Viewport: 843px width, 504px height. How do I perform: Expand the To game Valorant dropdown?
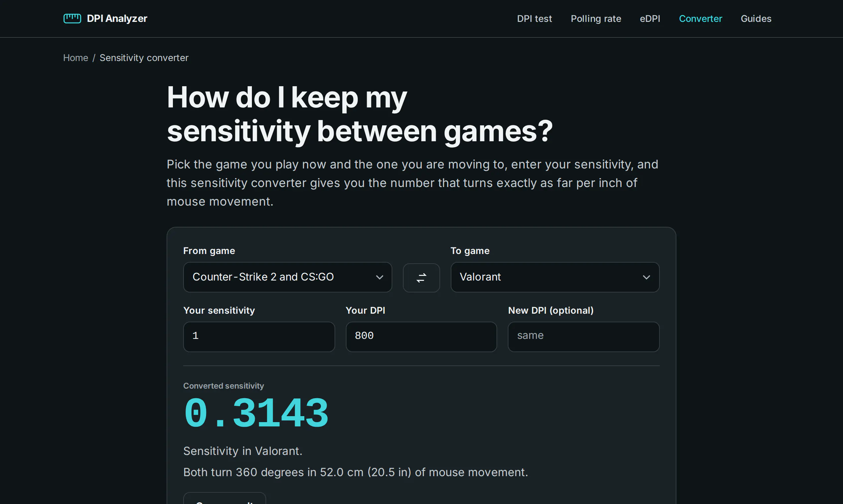point(555,277)
